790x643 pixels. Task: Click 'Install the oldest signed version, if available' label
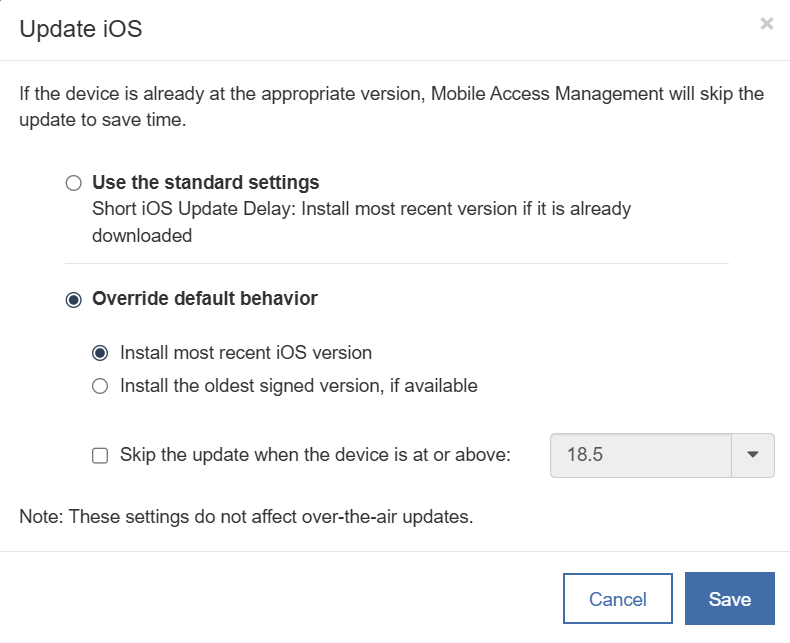[298, 386]
